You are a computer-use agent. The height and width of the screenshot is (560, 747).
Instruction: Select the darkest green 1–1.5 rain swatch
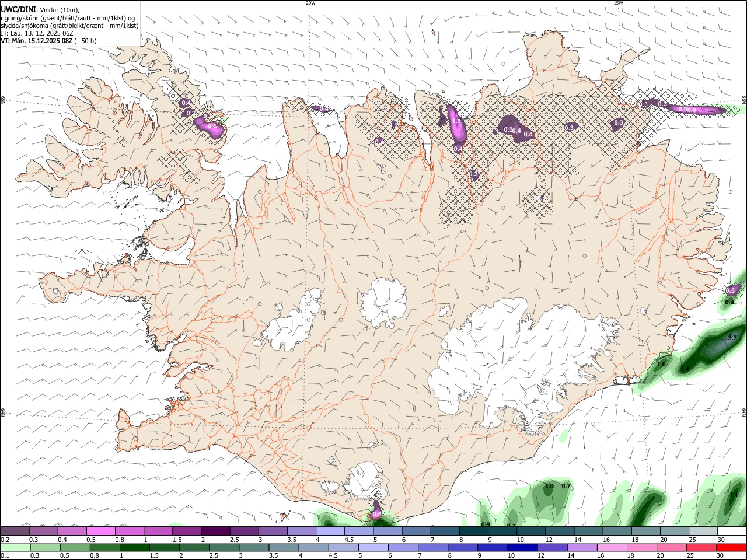pyautogui.click(x=134, y=547)
